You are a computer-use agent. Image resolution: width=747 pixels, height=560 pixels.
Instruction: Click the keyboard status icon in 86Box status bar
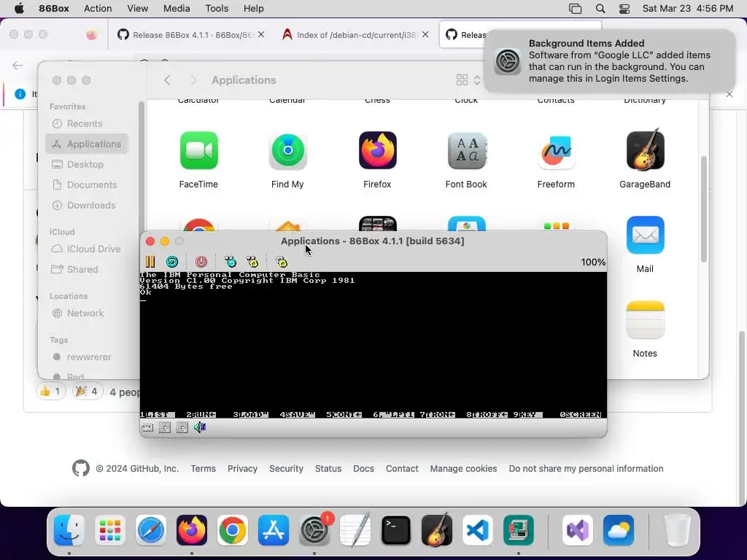point(147,427)
